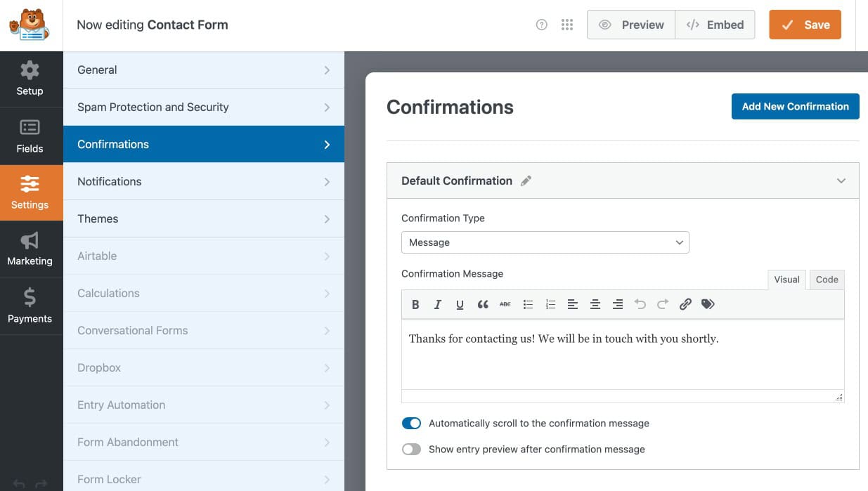Apply underline formatting in editor
Image resolution: width=868 pixels, height=491 pixels.
tap(460, 304)
